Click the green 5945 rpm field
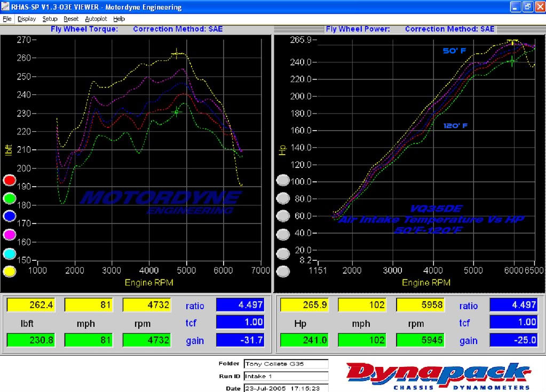 tap(421, 340)
